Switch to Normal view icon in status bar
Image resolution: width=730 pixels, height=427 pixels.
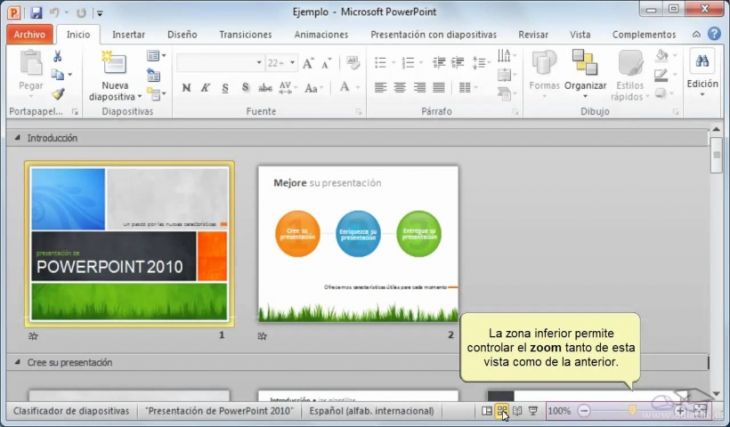tap(487, 411)
